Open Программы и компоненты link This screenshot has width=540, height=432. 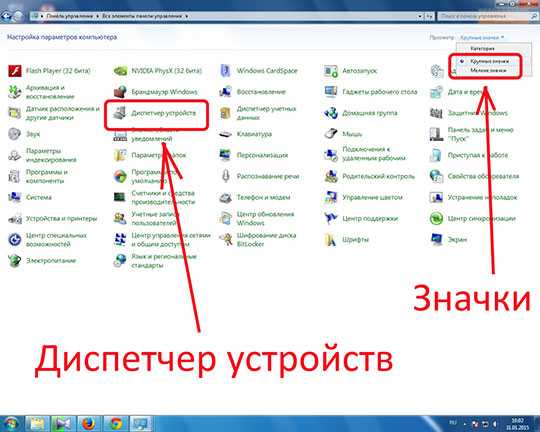(46, 176)
